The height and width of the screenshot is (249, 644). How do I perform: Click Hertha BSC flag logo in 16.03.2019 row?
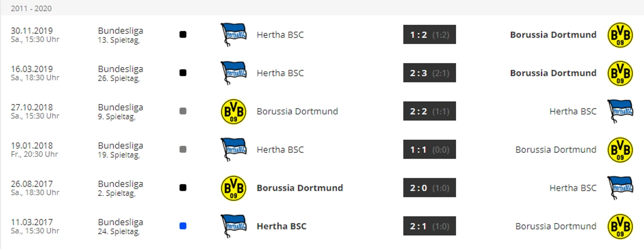point(233,73)
